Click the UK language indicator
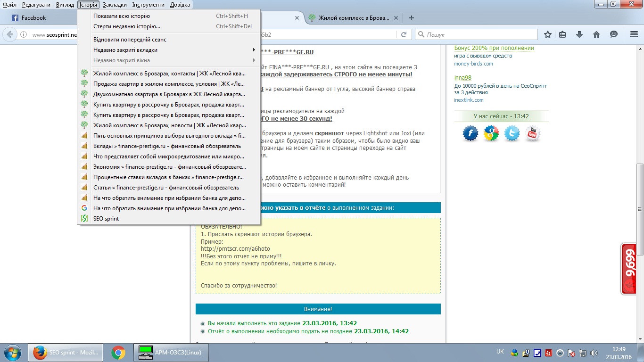Screen dimensions: 644x362 [500, 352]
